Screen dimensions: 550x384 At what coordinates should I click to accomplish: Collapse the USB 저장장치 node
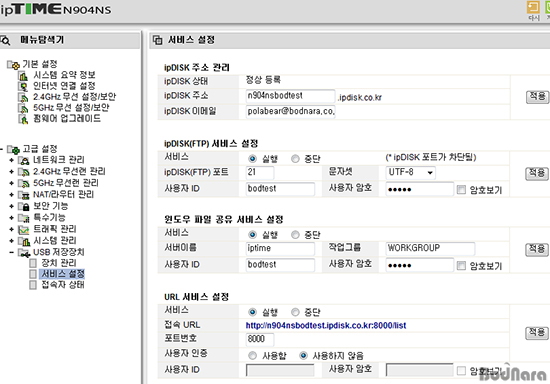[x=12, y=253]
